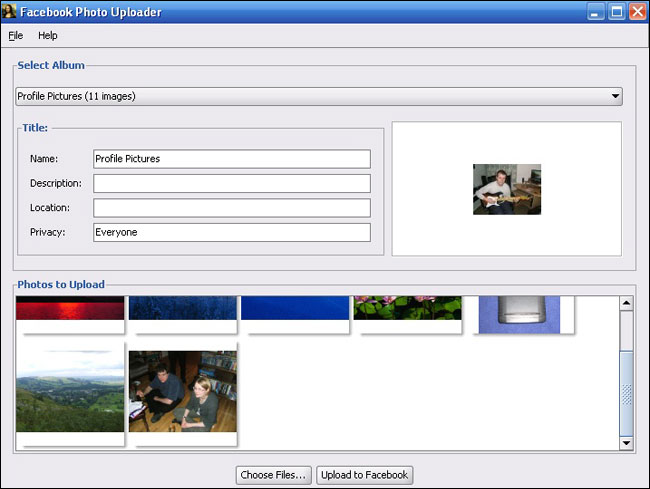The image size is (650, 489).
Task: Click the Privacy field showing Everyone
Action: [231, 232]
